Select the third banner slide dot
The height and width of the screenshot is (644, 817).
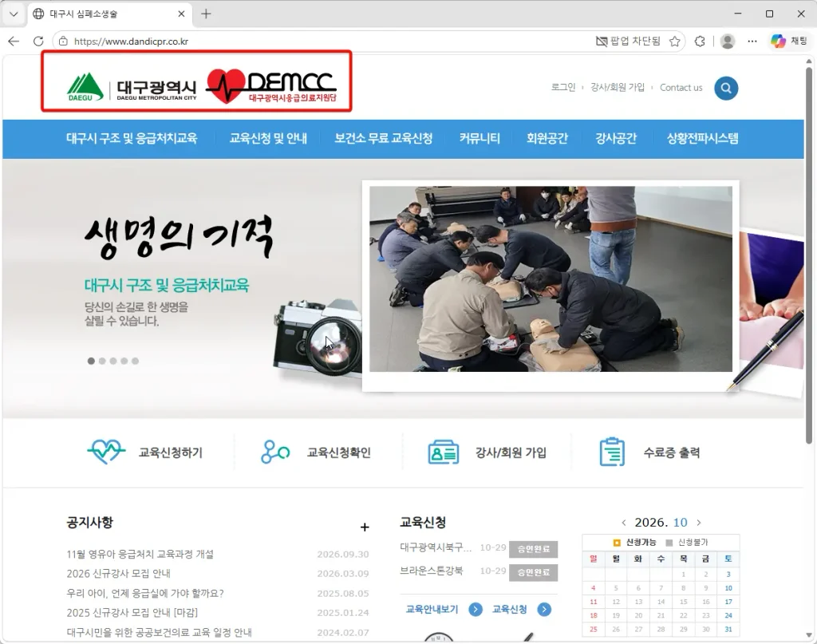(113, 361)
